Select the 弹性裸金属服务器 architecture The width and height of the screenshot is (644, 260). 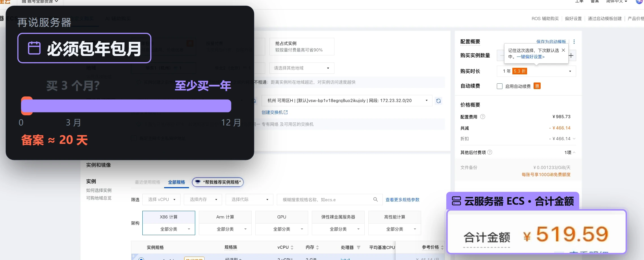pos(338,217)
